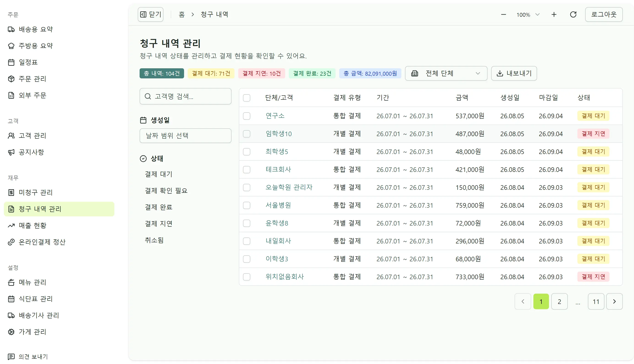Click the 외부 주문 document icon
This screenshot has height=364, width=634.
[x=11, y=95]
